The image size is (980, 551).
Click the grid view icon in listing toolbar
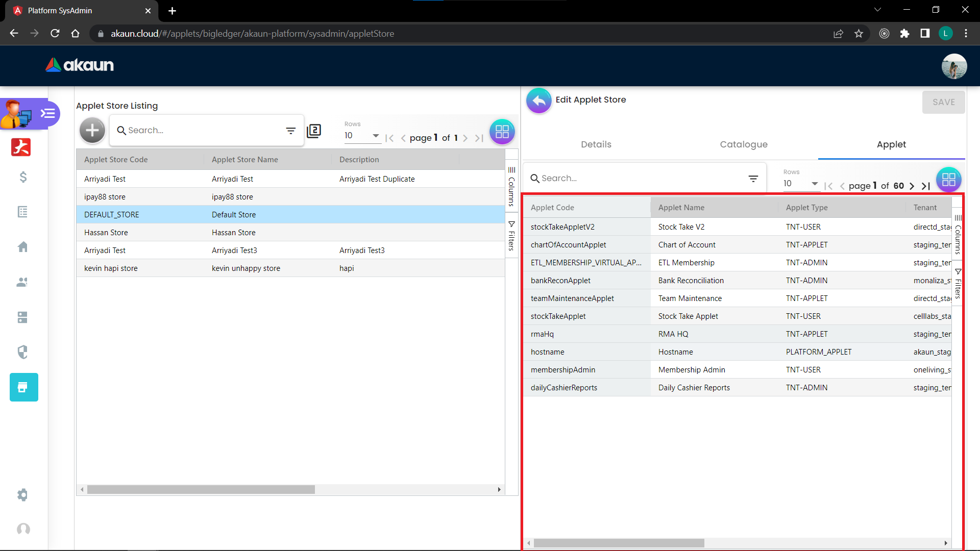pos(502,132)
